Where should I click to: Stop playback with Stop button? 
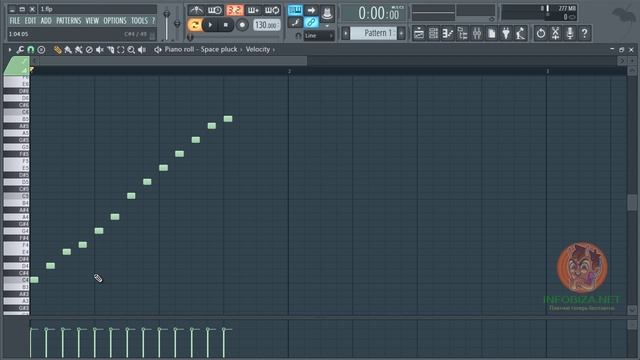point(226,25)
